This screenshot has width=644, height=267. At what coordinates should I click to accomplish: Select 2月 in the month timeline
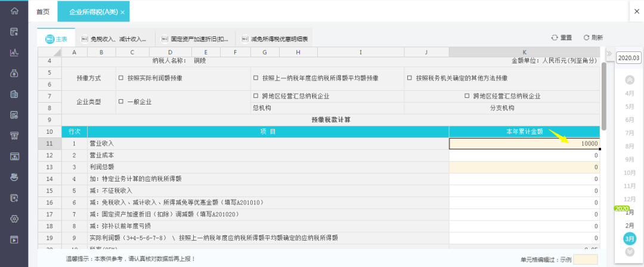click(629, 225)
